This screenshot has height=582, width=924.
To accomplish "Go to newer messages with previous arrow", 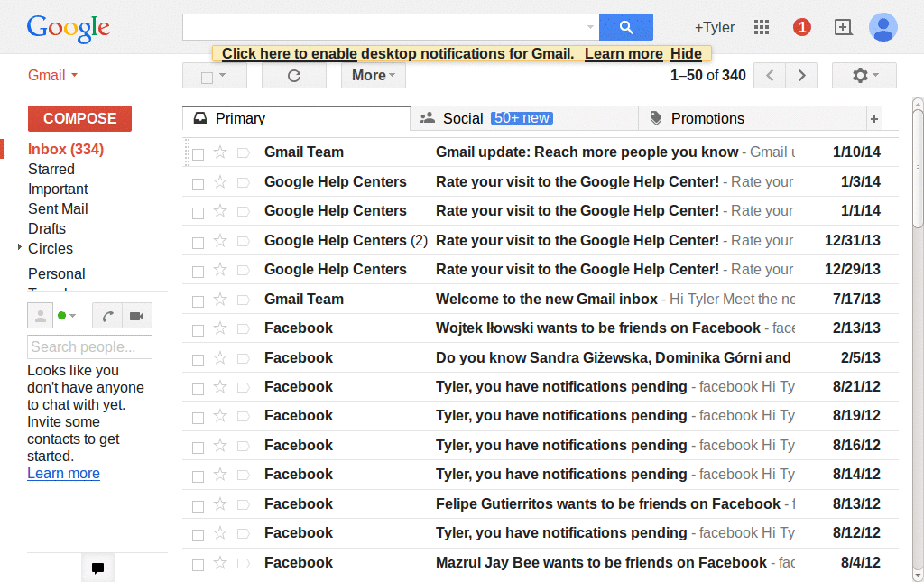I will click(770, 76).
